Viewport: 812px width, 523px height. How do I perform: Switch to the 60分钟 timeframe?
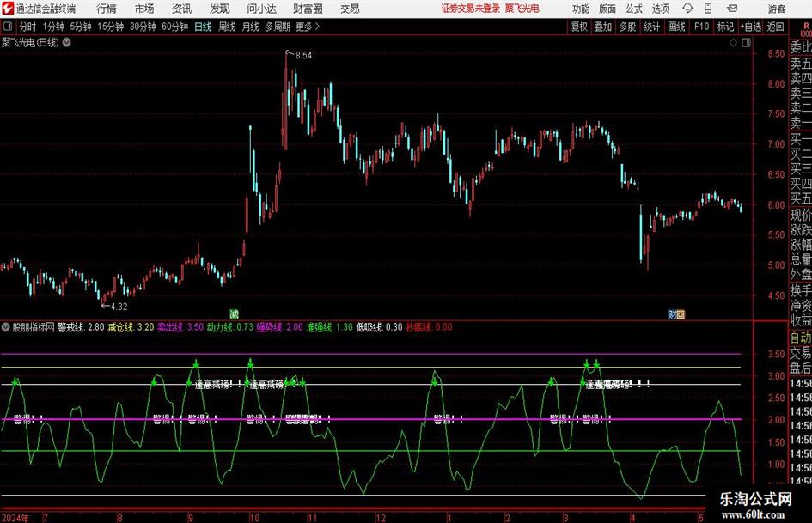point(174,27)
